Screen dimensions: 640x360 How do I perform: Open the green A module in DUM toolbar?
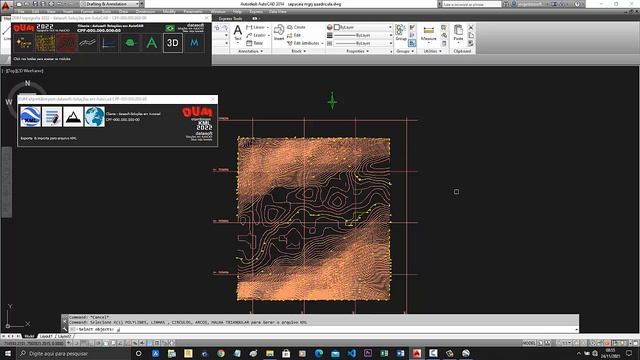tap(151, 42)
